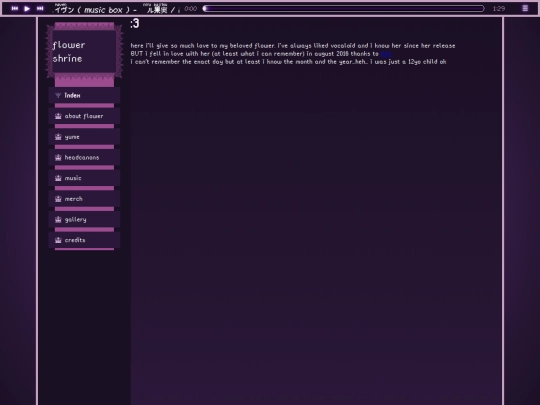Seek along the music progress bar
The width and height of the screenshot is (540, 405).
pos(343,9)
